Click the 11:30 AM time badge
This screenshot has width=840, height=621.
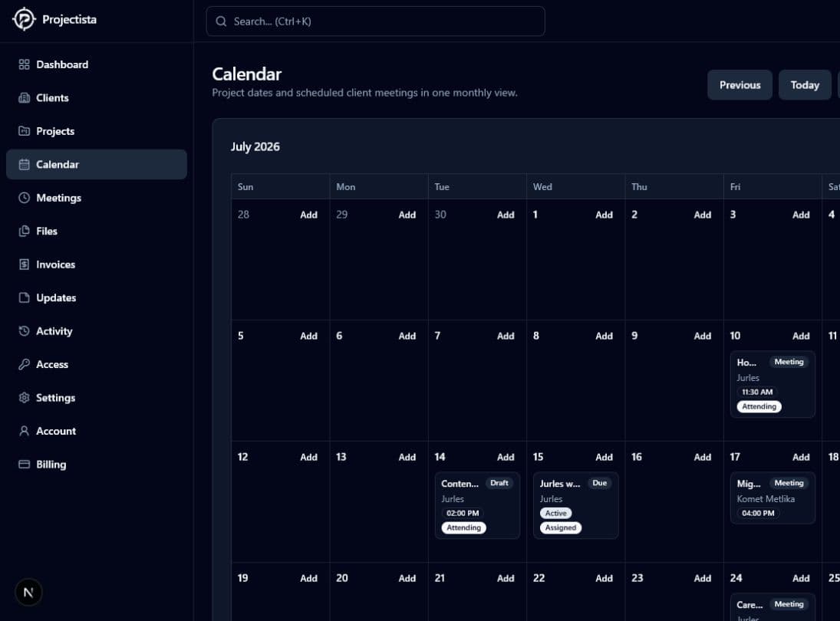(757, 392)
